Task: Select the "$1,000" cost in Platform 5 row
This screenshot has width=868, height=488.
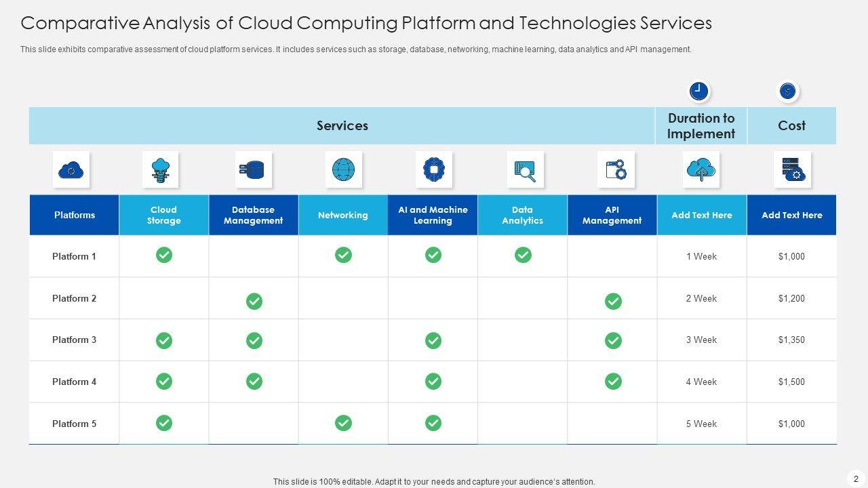Action: [x=791, y=424]
